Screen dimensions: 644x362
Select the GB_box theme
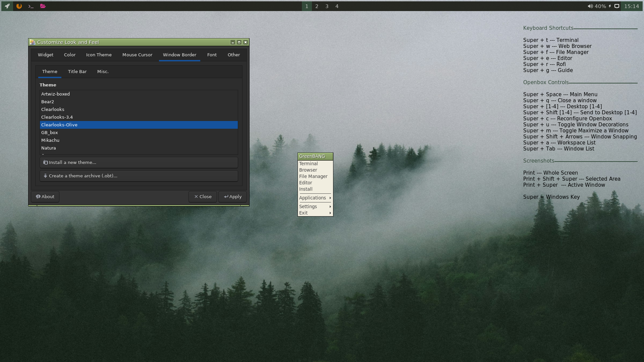tap(139, 132)
